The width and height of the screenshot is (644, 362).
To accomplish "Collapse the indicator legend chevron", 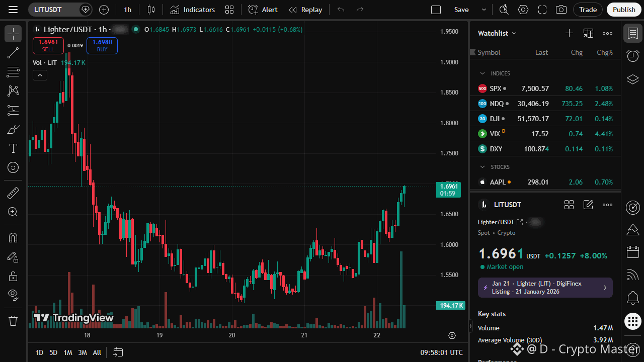I will pos(40,75).
